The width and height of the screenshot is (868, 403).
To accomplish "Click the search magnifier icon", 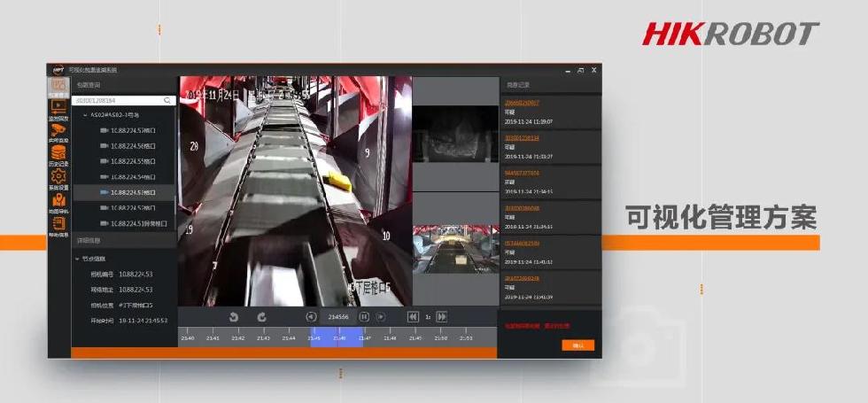I will [x=167, y=101].
